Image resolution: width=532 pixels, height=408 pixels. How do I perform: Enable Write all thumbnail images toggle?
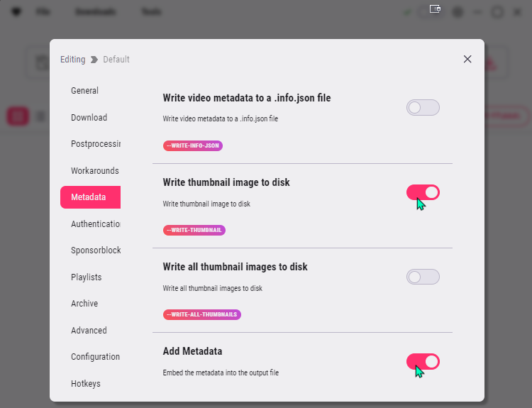coord(423,277)
